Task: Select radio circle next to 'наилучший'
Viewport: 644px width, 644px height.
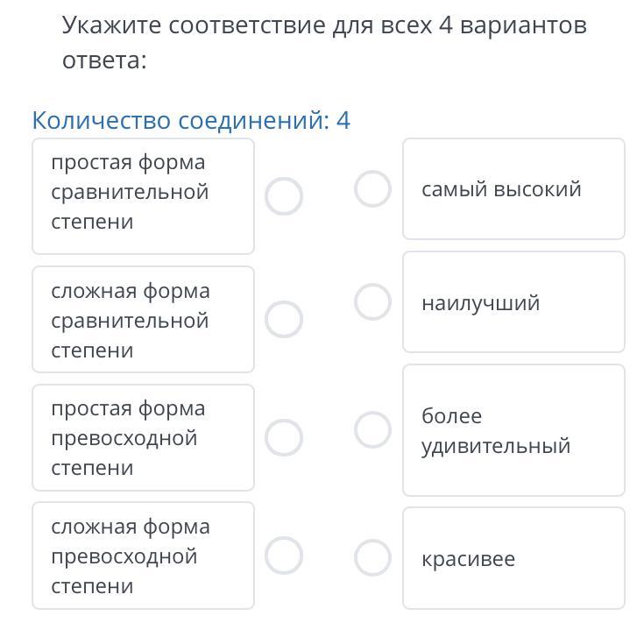Action: [x=372, y=302]
